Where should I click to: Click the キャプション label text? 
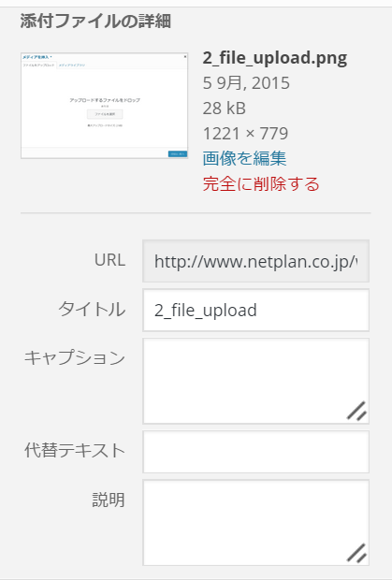(x=75, y=357)
